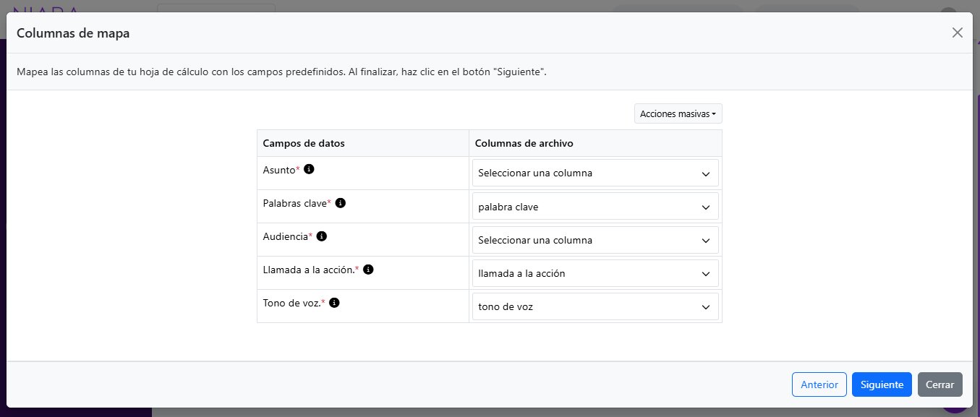Open the info tooltip next to Asunto

(309, 169)
